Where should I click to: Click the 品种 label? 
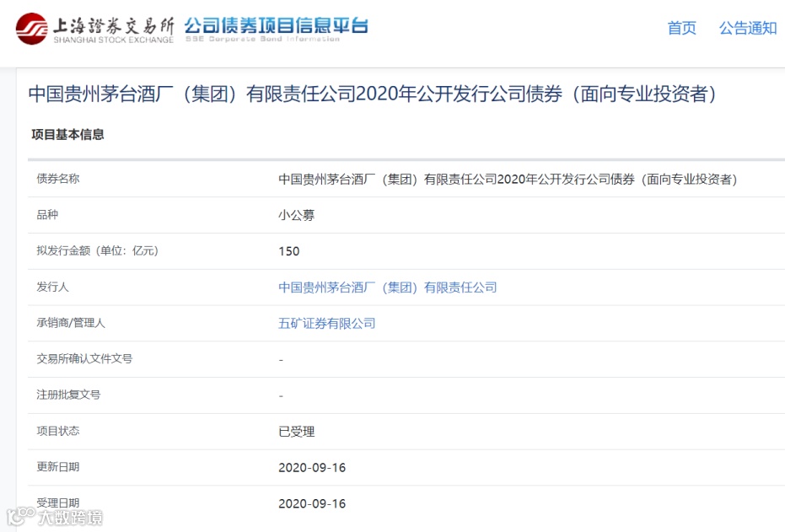[47, 215]
